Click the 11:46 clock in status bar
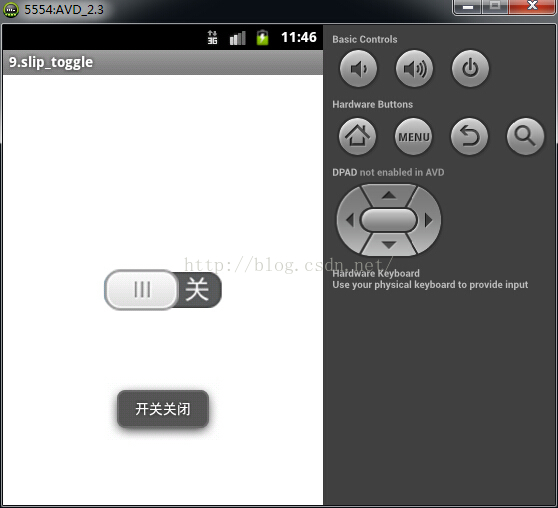 (299, 37)
